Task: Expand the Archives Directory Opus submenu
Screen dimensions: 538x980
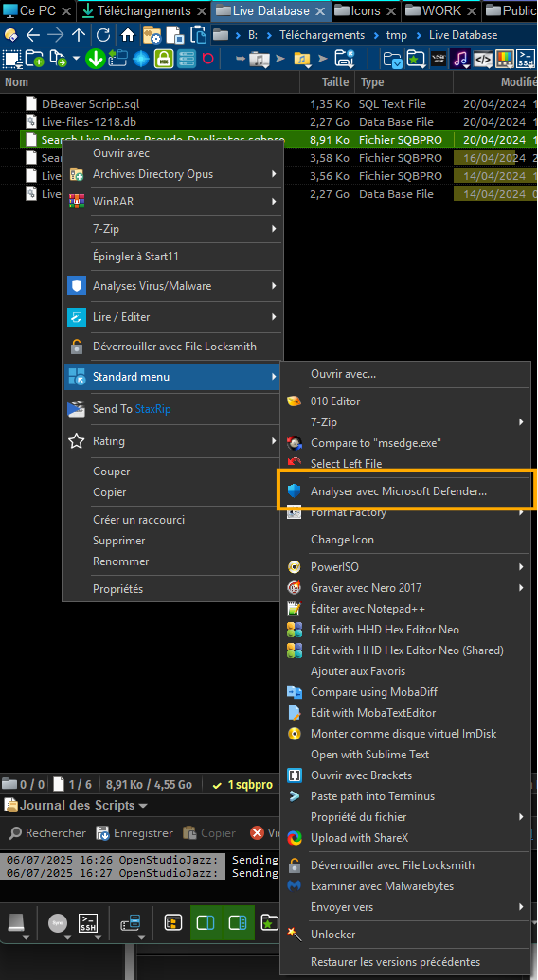Action: [172, 174]
